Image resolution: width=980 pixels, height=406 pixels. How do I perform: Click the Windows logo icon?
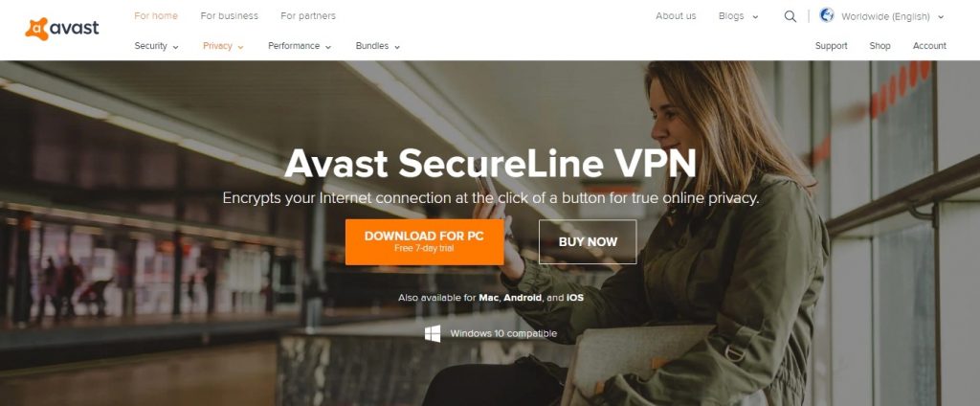(433, 333)
